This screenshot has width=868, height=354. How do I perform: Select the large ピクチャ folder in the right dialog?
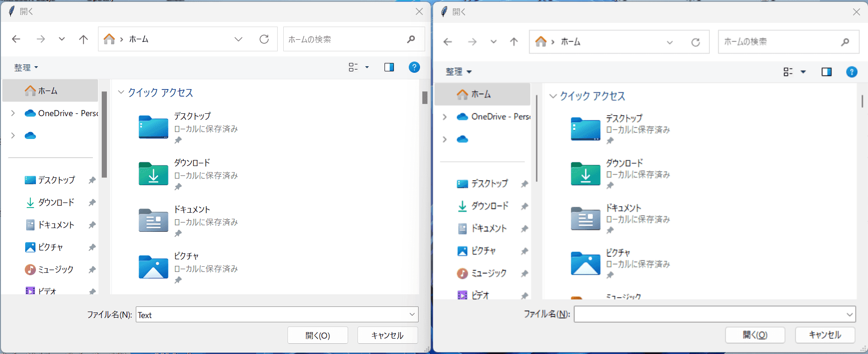(585, 264)
